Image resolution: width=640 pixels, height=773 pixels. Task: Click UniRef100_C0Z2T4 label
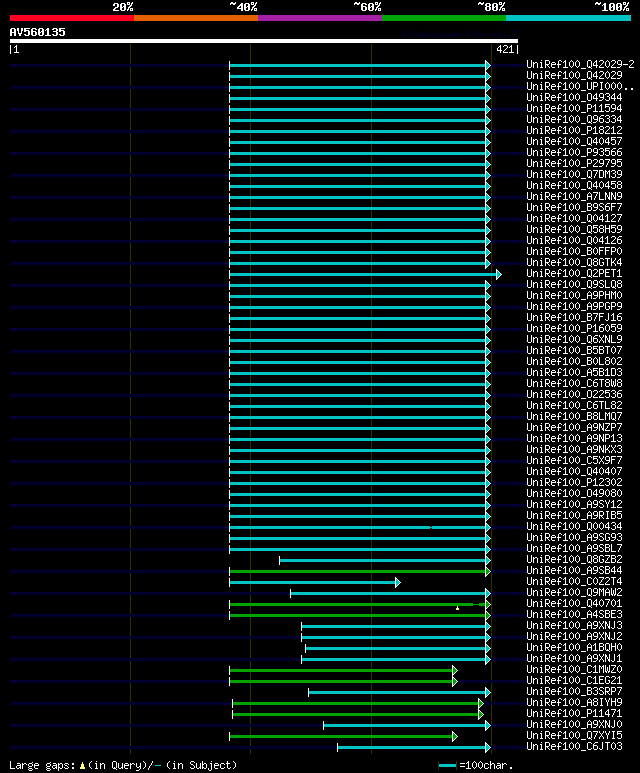tap(574, 581)
